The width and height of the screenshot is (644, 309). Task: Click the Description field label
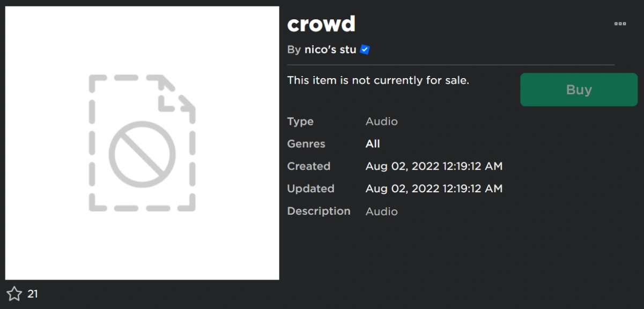[x=319, y=212]
